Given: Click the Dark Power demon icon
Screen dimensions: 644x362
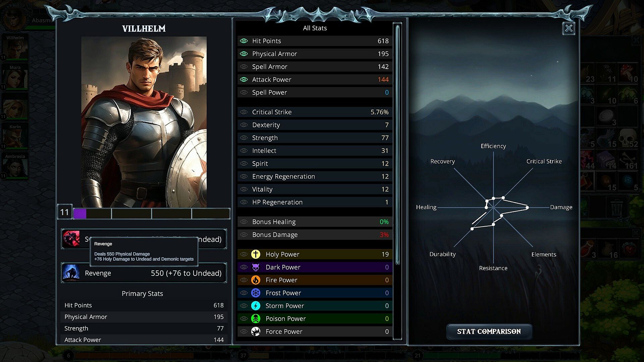Looking at the screenshot, I should point(256,267).
